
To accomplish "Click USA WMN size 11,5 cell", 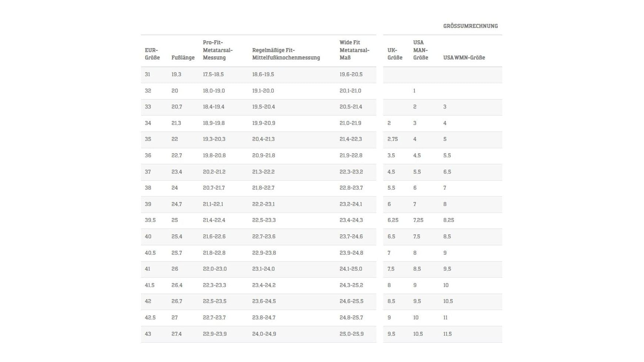I will 447,334.
